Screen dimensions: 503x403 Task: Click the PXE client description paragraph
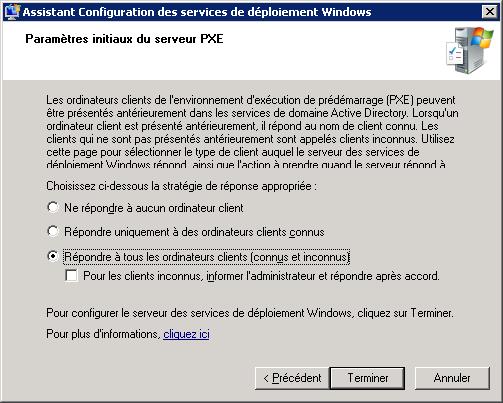point(252,132)
